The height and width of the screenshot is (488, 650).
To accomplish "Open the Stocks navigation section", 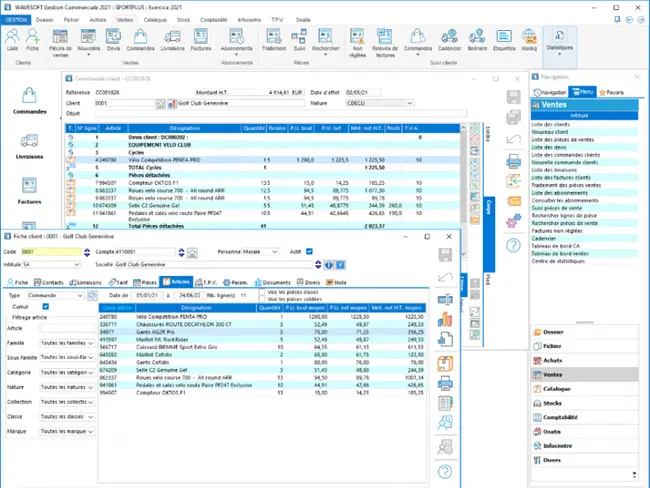I will 585,403.
